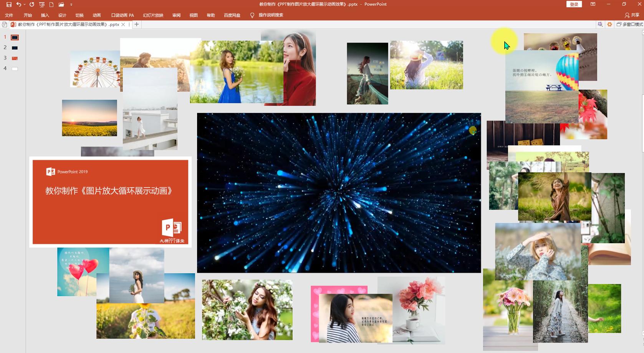The height and width of the screenshot is (353, 644).
Task: Open the document tab options menu (three dots)
Action: pyautogui.click(x=129, y=25)
